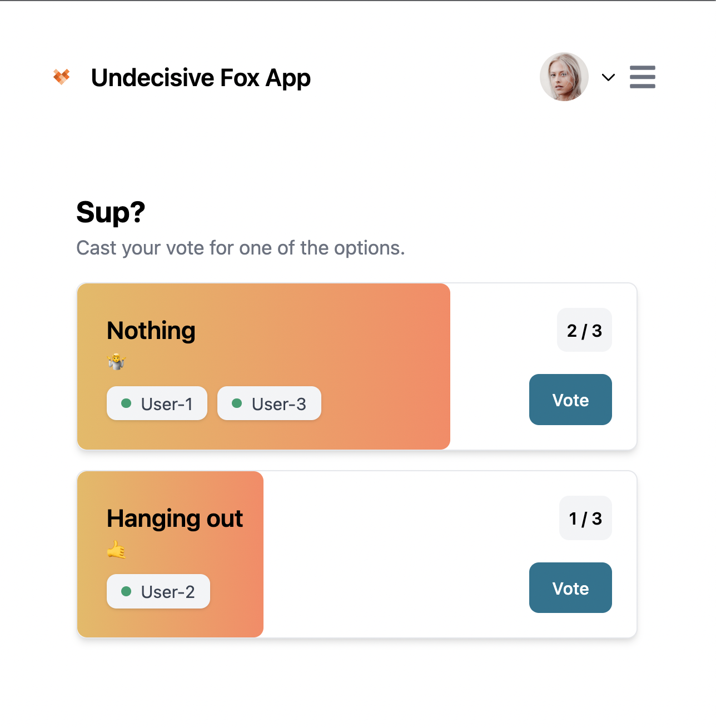Expand the dropdown chevron next to avatar

click(609, 77)
